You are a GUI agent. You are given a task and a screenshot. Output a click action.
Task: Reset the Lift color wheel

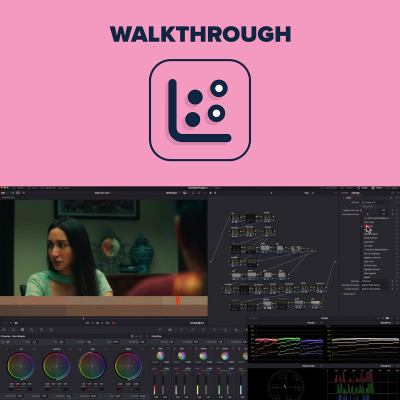click(x=34, y=349)
